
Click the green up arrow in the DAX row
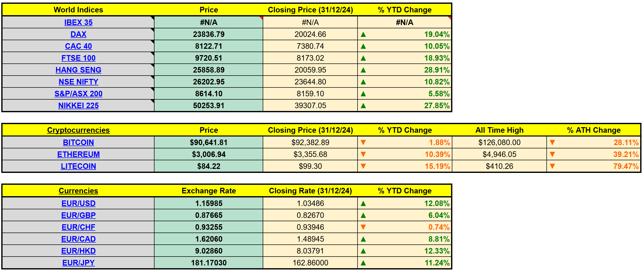point(363,34)
